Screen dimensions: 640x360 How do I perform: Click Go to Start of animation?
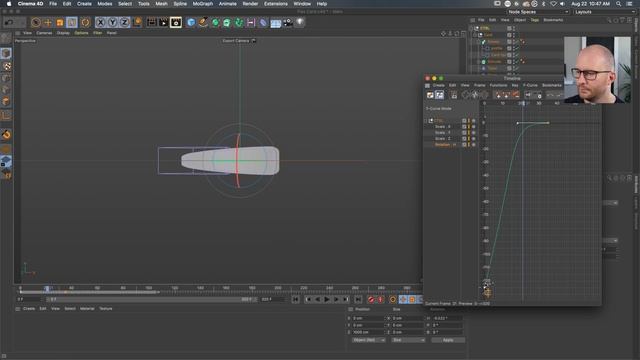pos(296,300)
